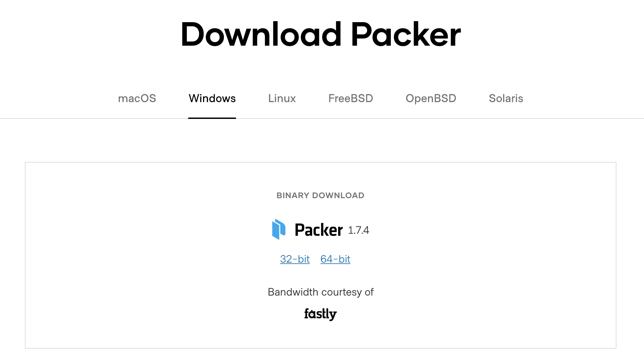This screenshot has height=354, width=644.
Task: Select the Windows tab
Action: 212,98
